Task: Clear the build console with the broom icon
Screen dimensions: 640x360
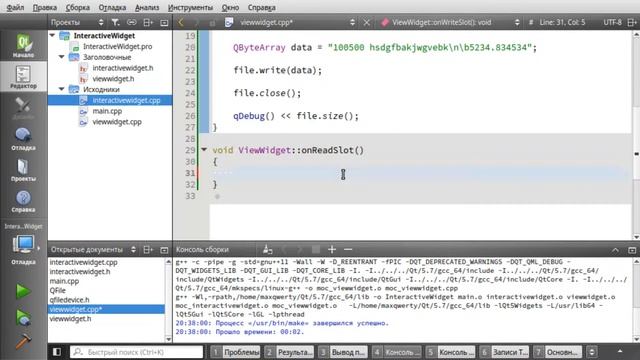Action: click(x=268, y=249)
